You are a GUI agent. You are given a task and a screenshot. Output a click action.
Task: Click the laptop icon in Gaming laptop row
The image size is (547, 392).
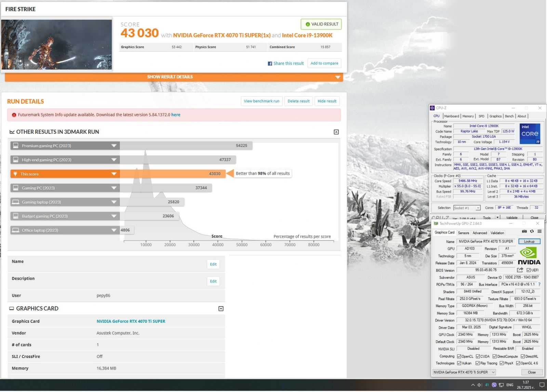coord(16,202)
